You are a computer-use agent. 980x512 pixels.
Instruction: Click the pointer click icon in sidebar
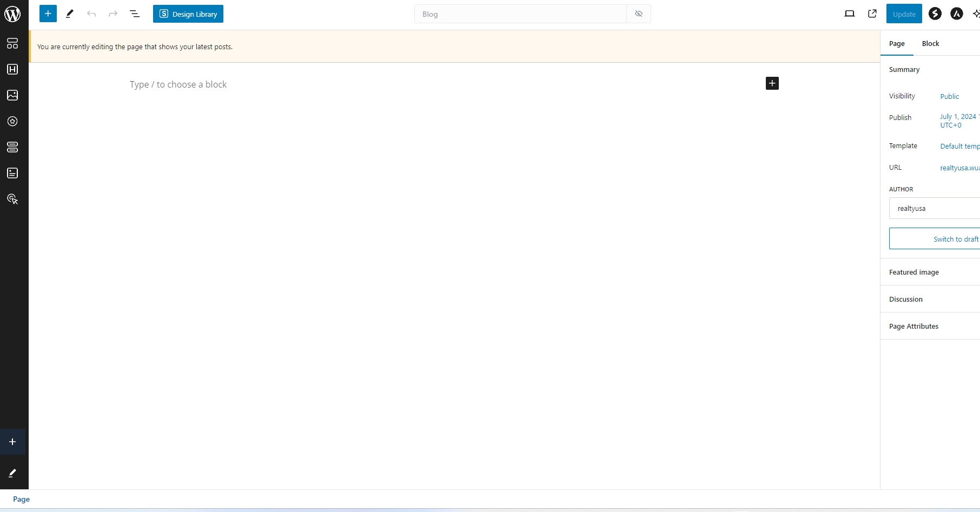point(12,200)
